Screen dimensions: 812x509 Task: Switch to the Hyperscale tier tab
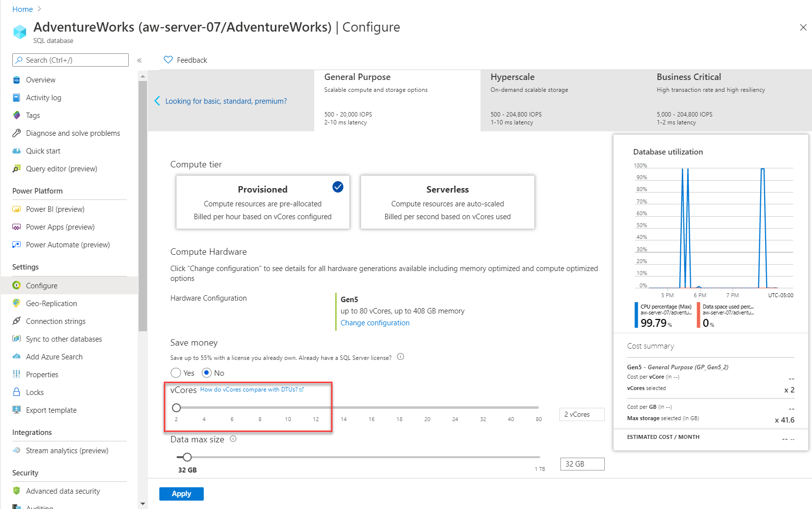point(563,101)
